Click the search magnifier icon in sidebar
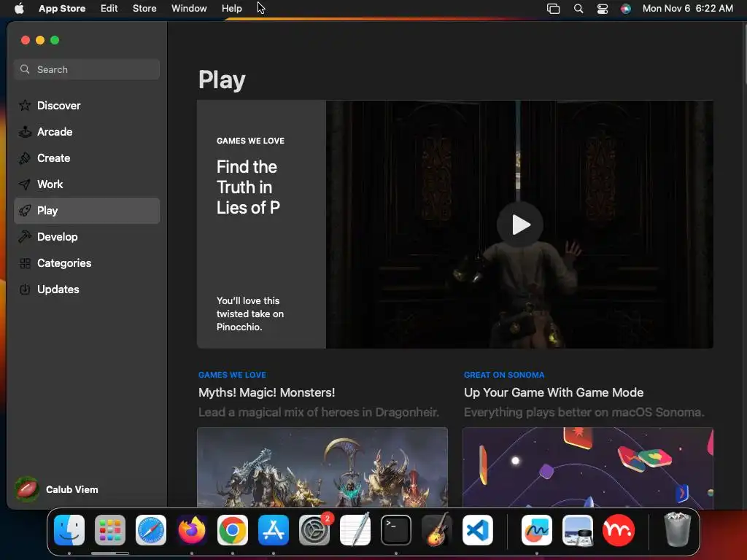The image size is (747, 560). 25,69
